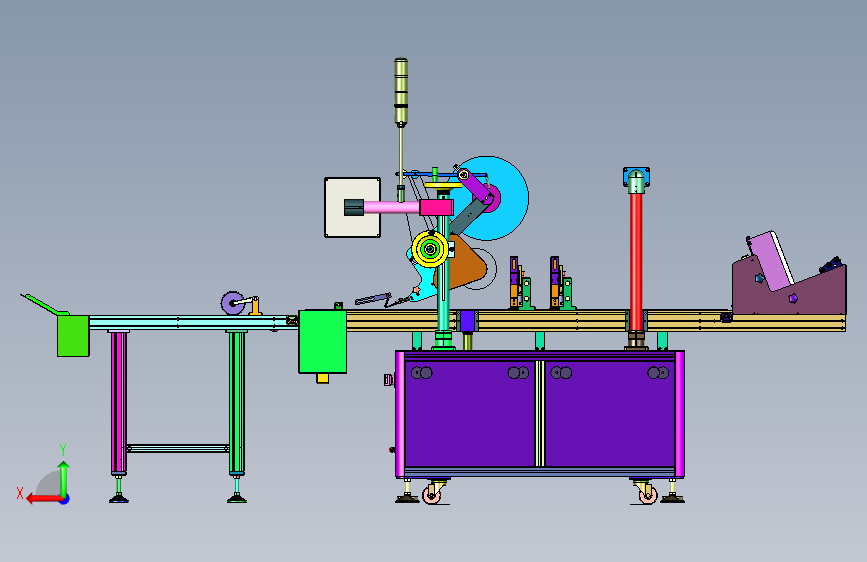Select the left caster wheel under the cabinet
The image size is (867, 562).
click(x=432, y=494)
